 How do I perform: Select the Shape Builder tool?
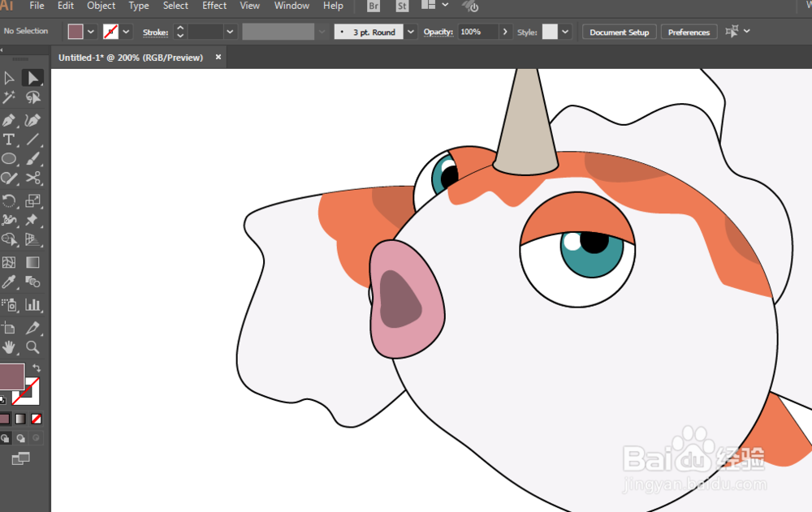(x=9, y=239)
